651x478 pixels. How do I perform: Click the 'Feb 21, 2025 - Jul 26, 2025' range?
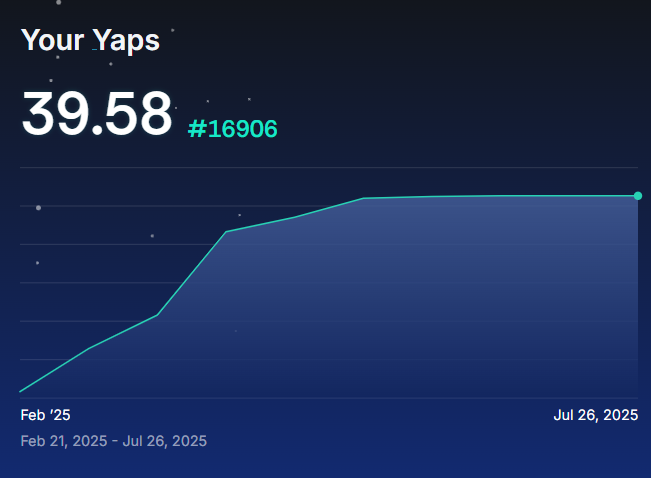114,441
